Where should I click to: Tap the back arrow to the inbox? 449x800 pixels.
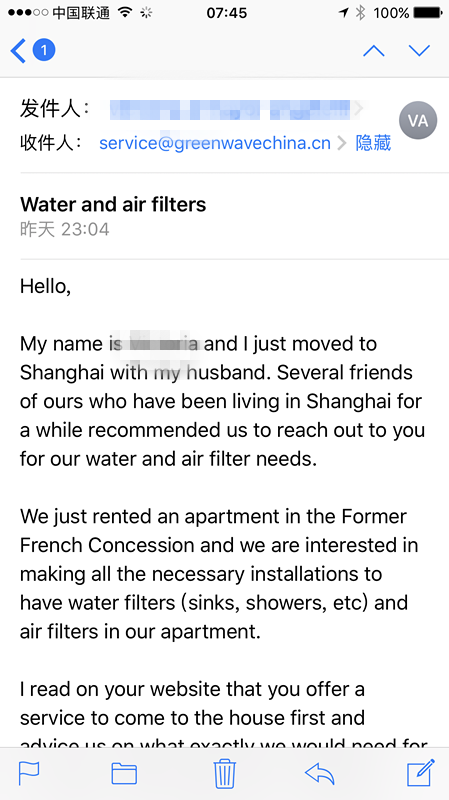[x=18, y=51]
